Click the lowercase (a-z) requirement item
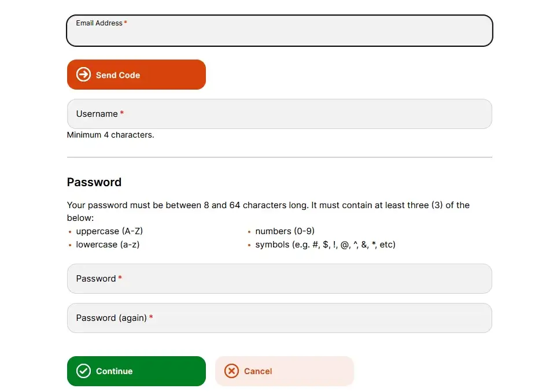Screen dimensions: 546x392 coord(108,245)
